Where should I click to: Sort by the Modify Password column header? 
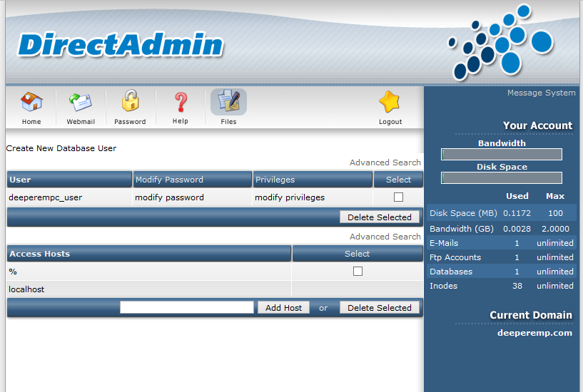[x=193, y=180]
